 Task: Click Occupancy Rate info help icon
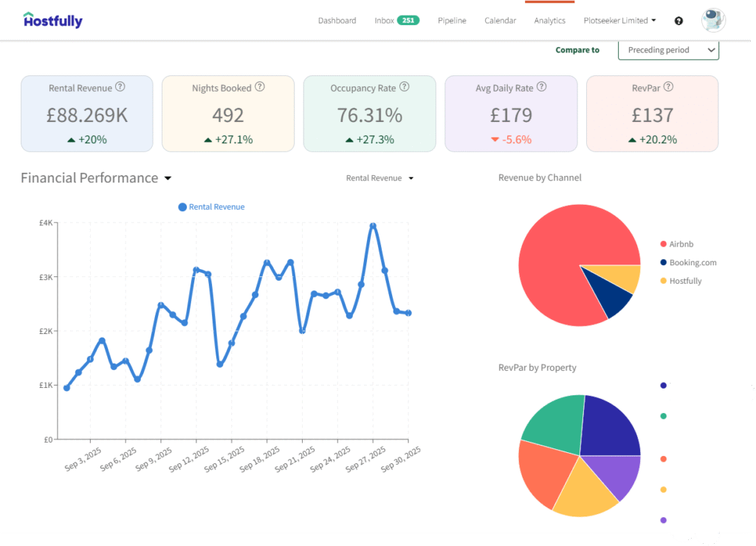[x=404, y=87]
